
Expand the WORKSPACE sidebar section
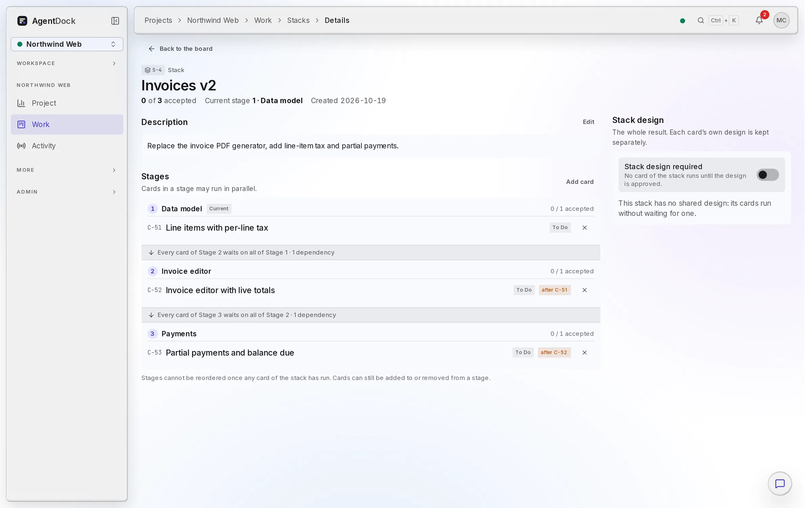click(67, 63)
